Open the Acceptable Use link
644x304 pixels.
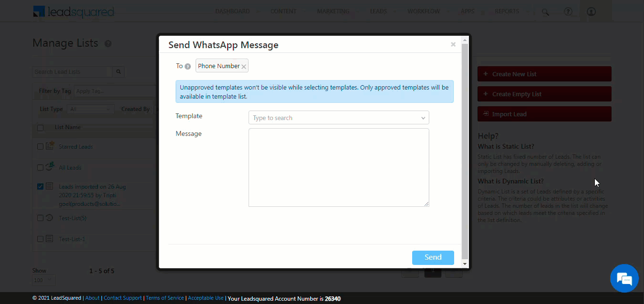point(206,298)
